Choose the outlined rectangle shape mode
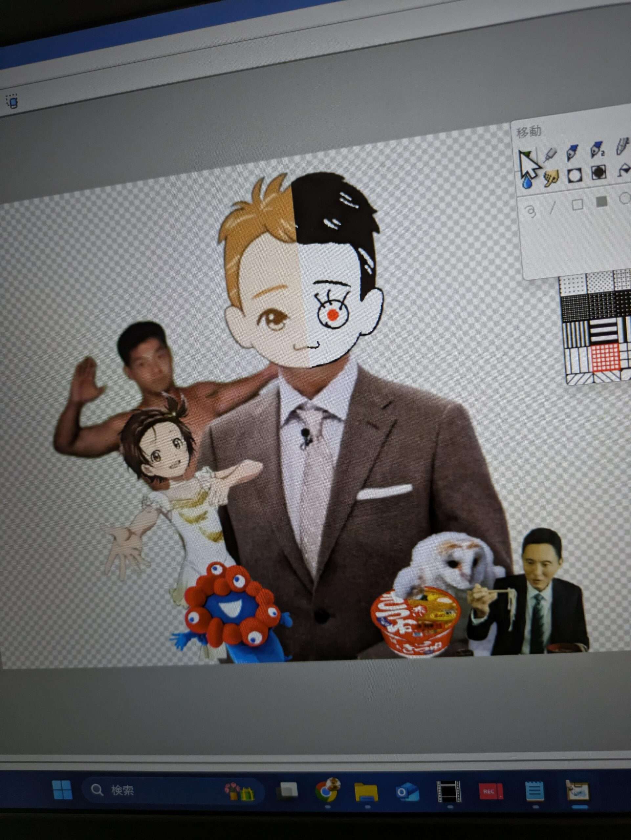Screen dimensions: 631x840 (x=577, y=205)
